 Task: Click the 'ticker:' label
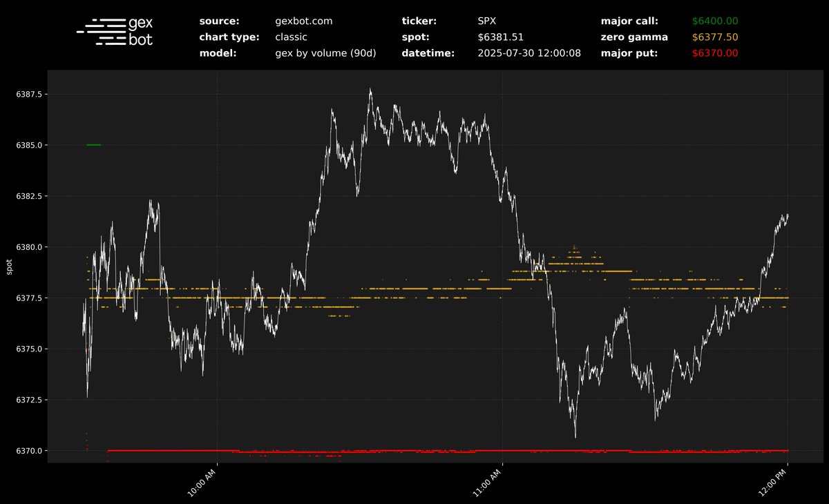(x=419, y=21)
